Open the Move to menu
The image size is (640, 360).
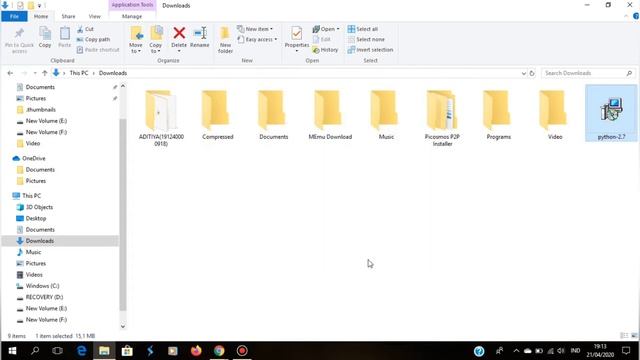point(136,39)
